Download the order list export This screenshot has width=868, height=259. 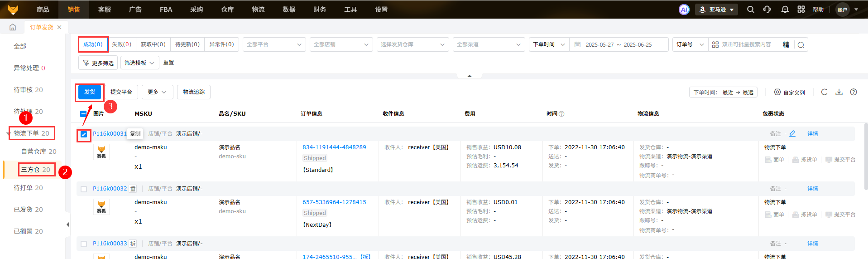(x=839, y=92)
